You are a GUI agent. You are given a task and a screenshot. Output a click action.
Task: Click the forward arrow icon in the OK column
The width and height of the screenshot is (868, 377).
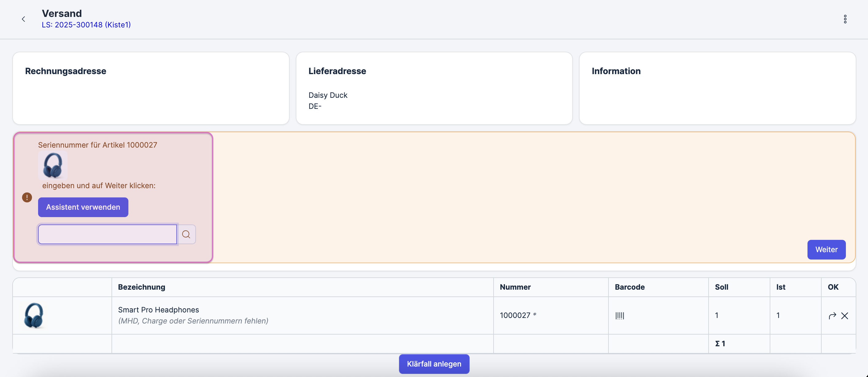tap(832, 315)
